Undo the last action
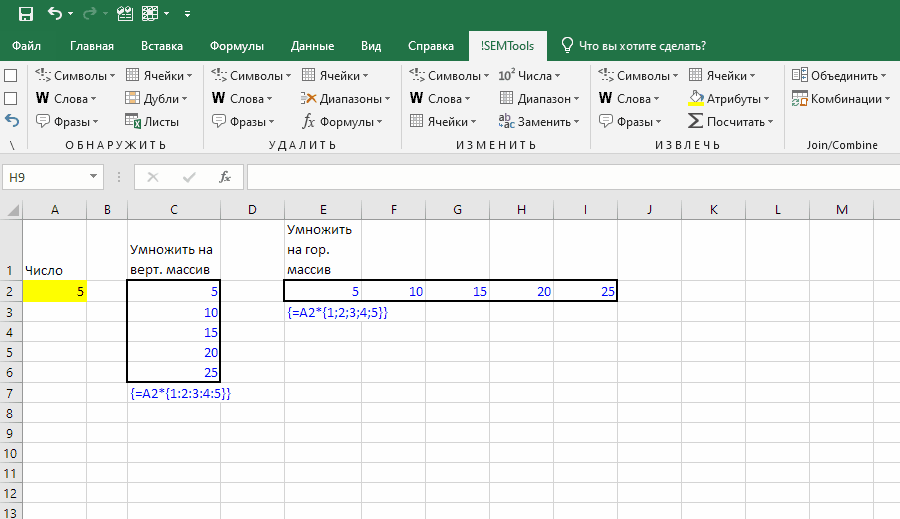Image resolution: width=900 pixels, height=519 pixels. (x=55, y=13)
